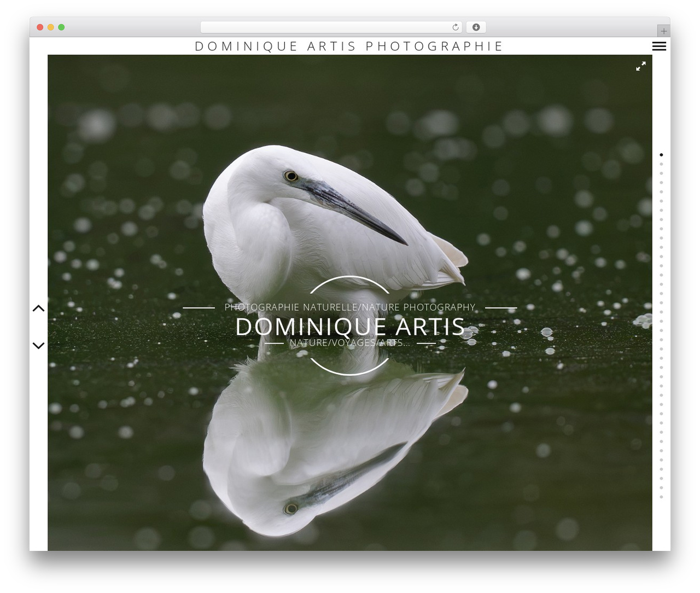Maximize the browser window
Screen dimensions: 700x593
pyautogui.click(x=61, y=27)
